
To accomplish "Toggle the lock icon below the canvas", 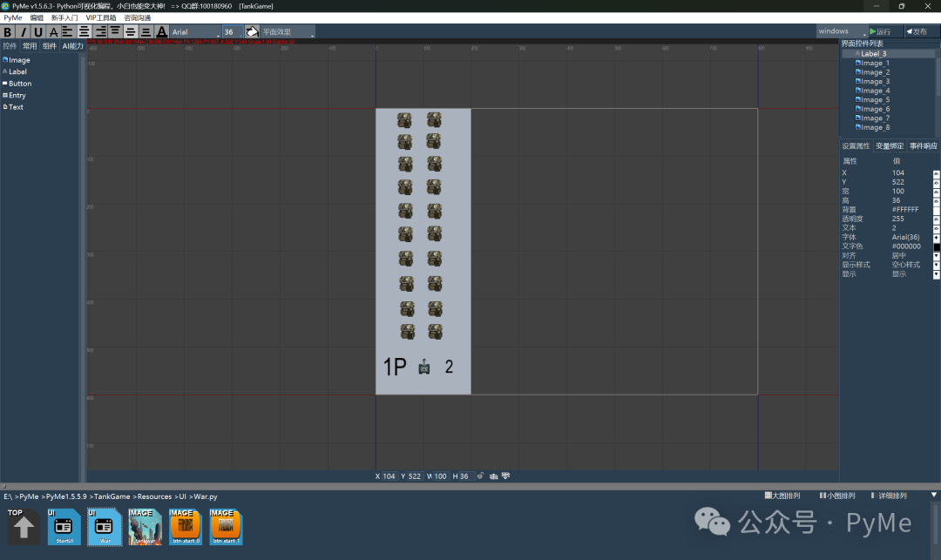I will click(480, 476).
